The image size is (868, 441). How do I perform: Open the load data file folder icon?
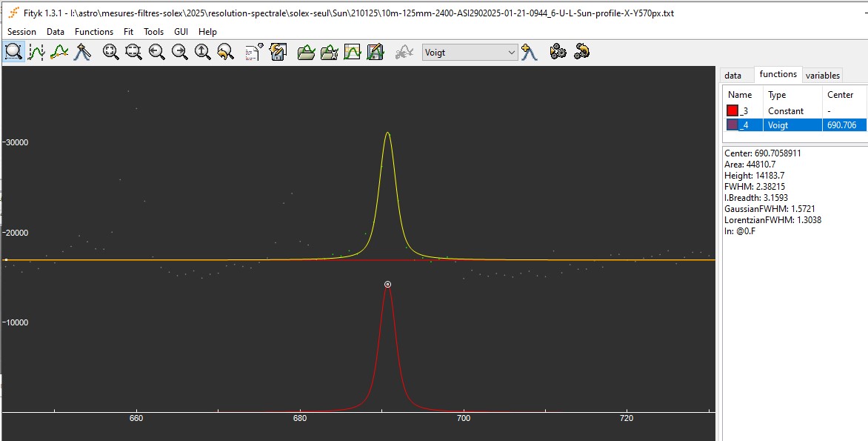tap(306, 52)
